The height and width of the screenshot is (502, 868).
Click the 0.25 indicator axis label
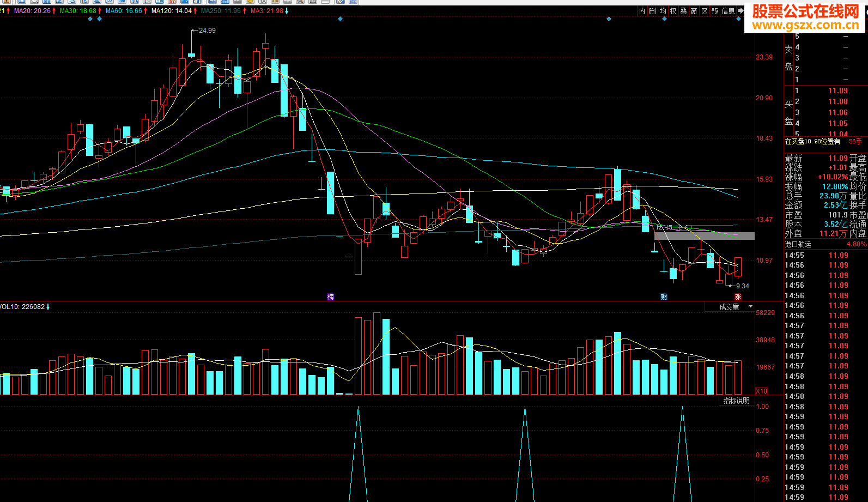[x=762, y=479]
